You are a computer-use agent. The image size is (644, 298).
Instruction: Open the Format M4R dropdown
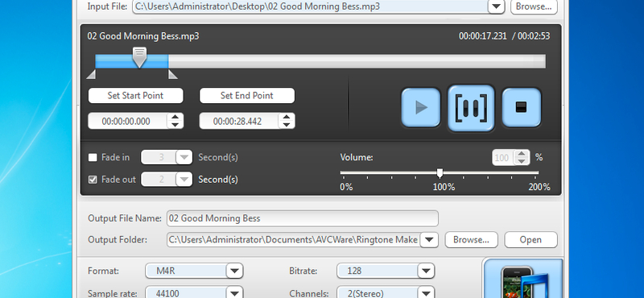[234, 271]
